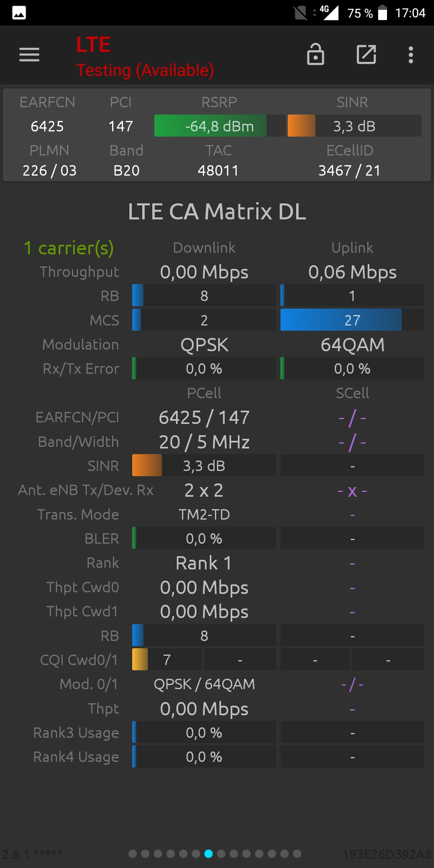Tap the RSRP -64,8 dBm bar
This screenshot has width=434, height=868.
pos(219,126)
